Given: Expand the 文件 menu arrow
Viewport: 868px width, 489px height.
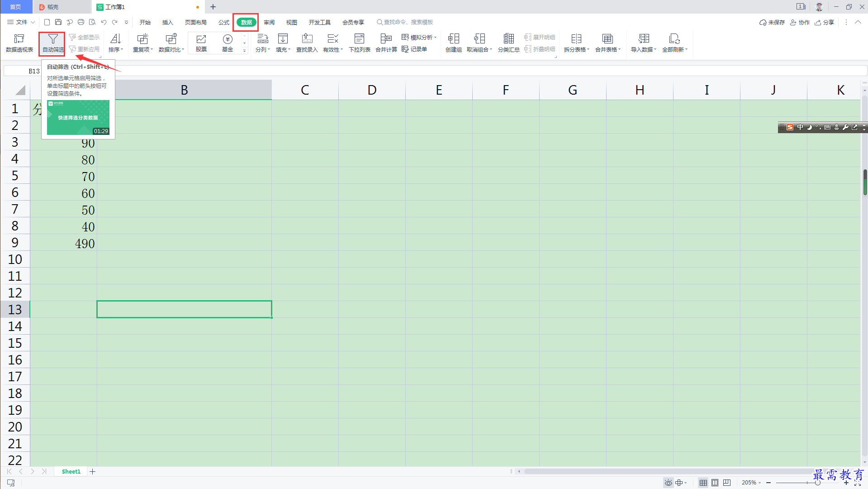Looking at the screenshot, I should 33,22.
